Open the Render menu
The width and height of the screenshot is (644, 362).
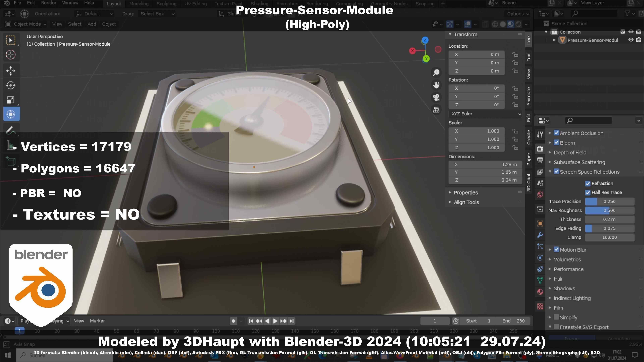coord(49,3)
